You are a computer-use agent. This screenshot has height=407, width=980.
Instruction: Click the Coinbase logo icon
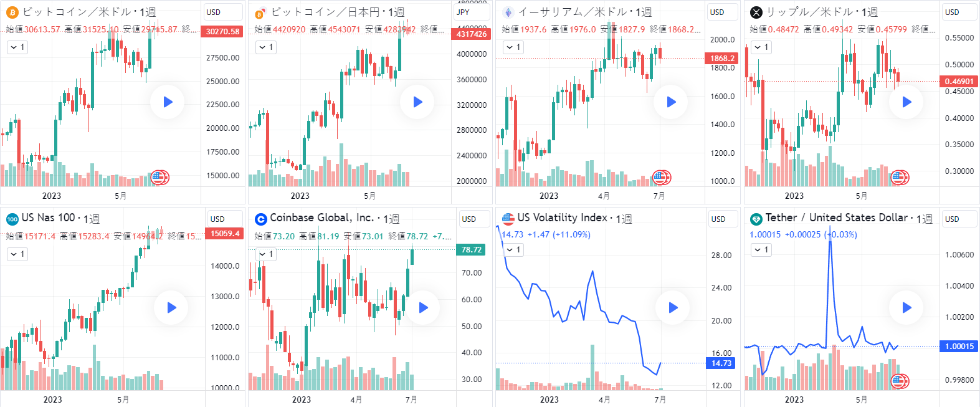[260, 219]
